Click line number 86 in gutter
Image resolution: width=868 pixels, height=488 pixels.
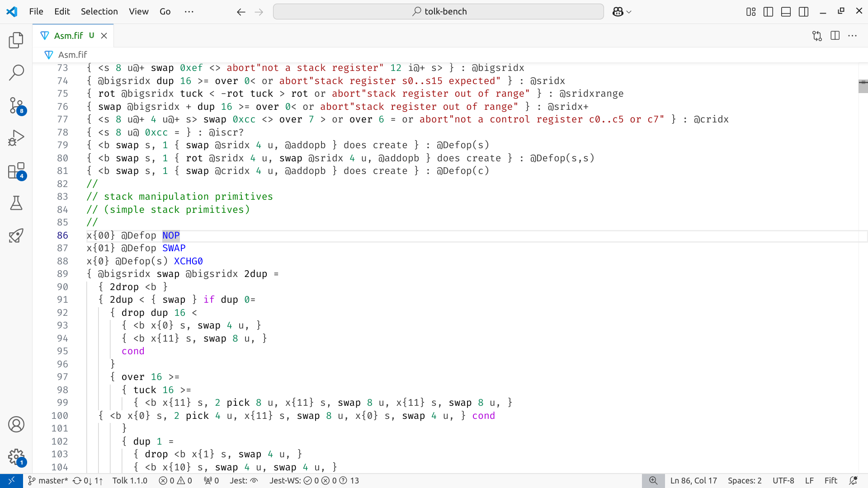tap(62, 235)
